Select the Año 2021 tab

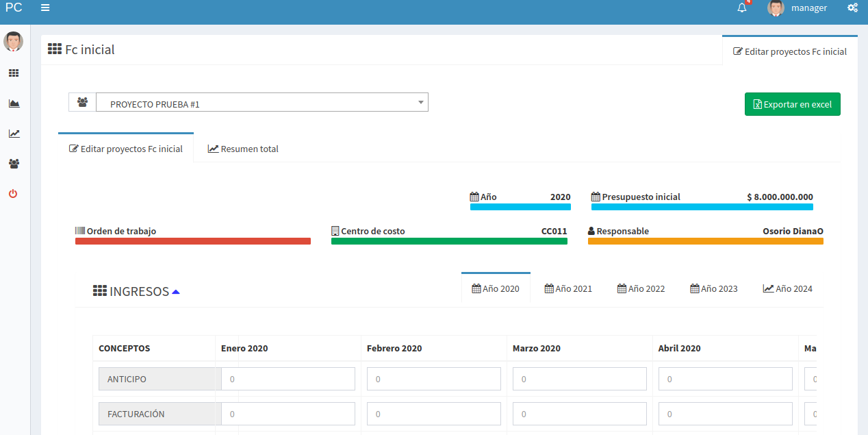tap(568, 288)
